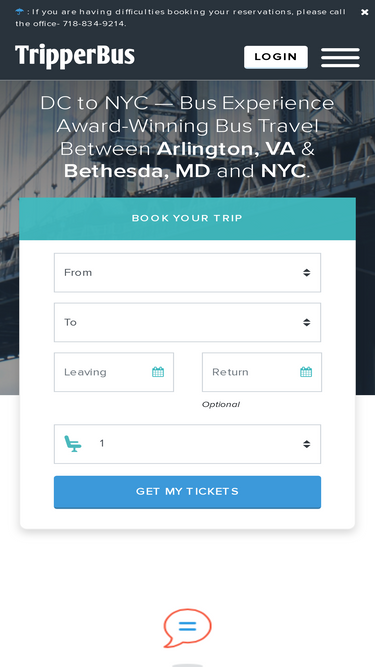Click into the Return date field
The image size is (375, 667).
[262, 372]
